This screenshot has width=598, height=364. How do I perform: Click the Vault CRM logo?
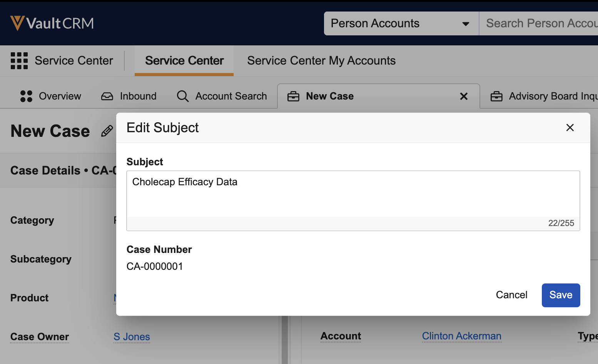[52, 23]
